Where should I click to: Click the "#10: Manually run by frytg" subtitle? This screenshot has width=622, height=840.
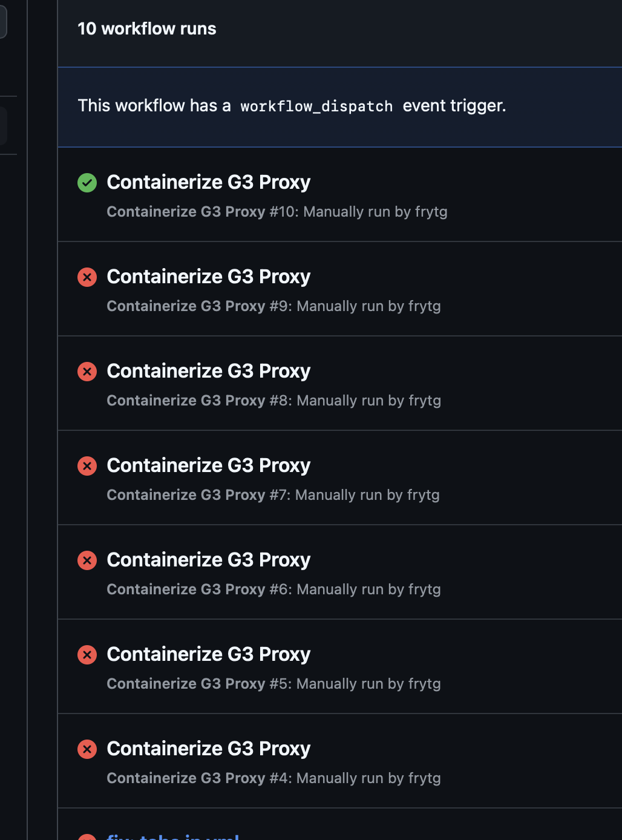pyautogui.click(x=358, y=212)
